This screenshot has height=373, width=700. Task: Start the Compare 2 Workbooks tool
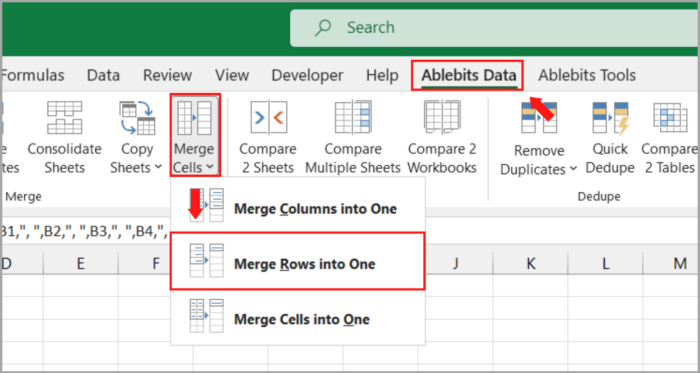click(442, 137)
